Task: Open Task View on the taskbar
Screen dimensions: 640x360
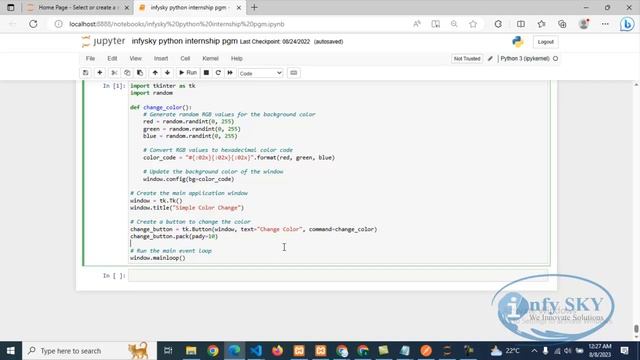Action: tap(168, 351)
